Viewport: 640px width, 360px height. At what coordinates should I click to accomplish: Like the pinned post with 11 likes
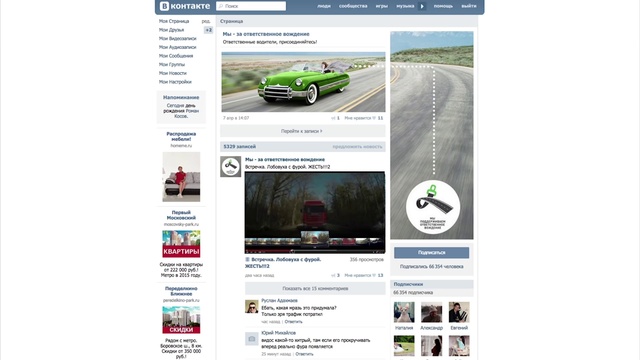pyautogui.click(x=364, y=118)
